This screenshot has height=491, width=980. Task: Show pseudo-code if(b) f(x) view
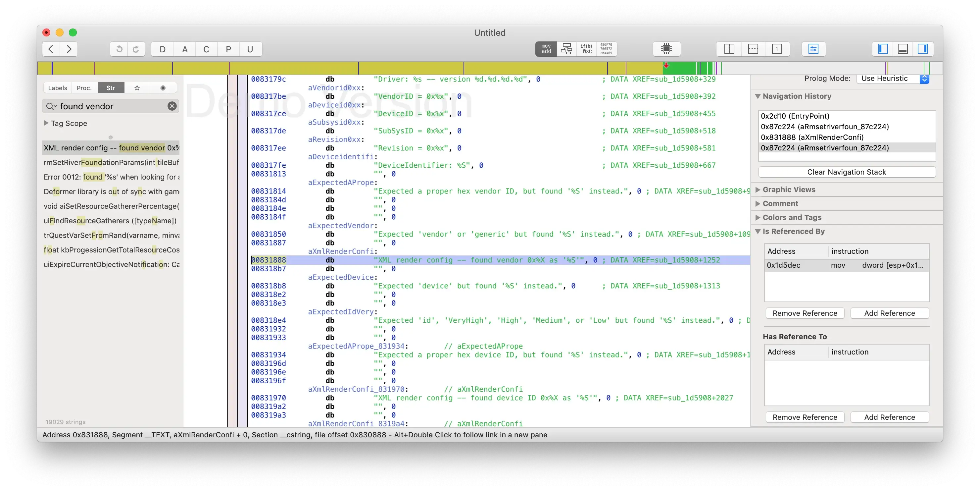pyautogui.click(x=586, y=49)
